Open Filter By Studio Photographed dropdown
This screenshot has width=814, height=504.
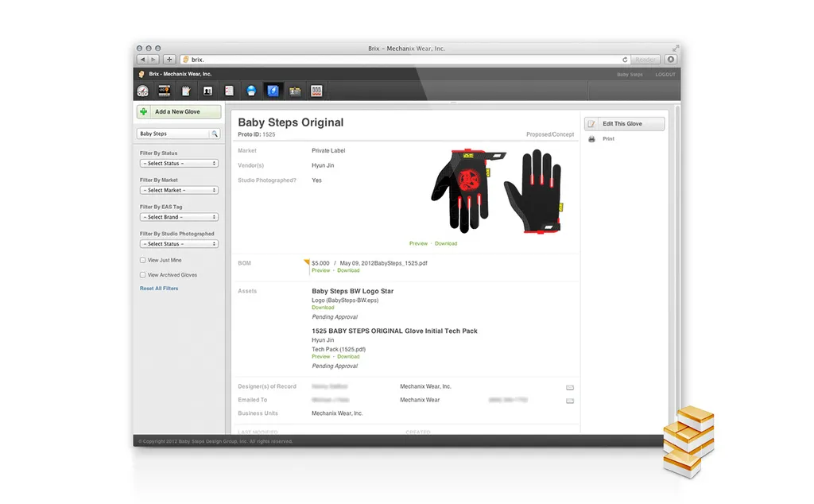click(179, 244)
